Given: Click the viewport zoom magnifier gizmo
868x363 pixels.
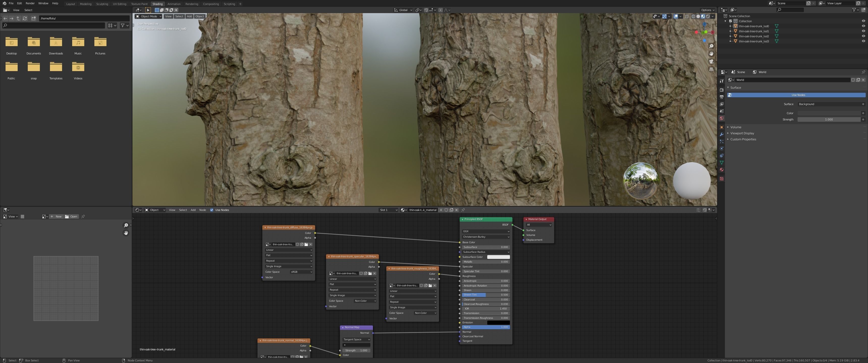Looking at the screenshot, I should click(x=711, y=46).
